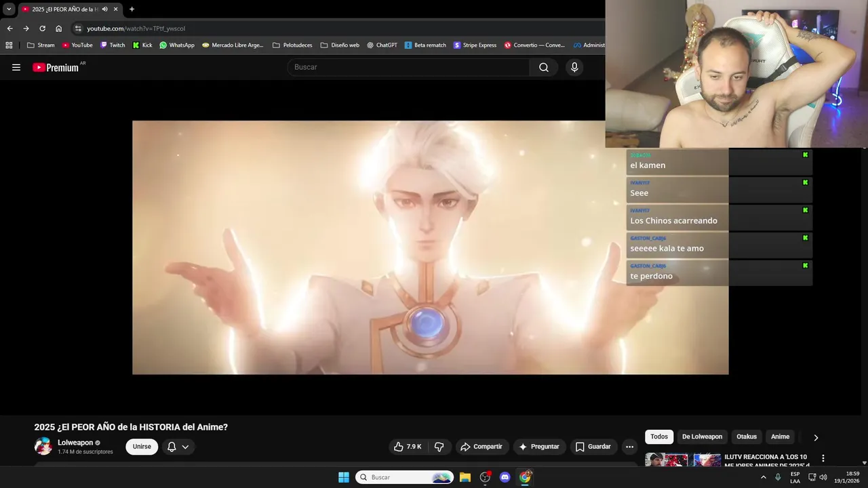Like the video with 7.9 K likes
This screenshot has height=488, width=868.
click(x=408, y=447)
